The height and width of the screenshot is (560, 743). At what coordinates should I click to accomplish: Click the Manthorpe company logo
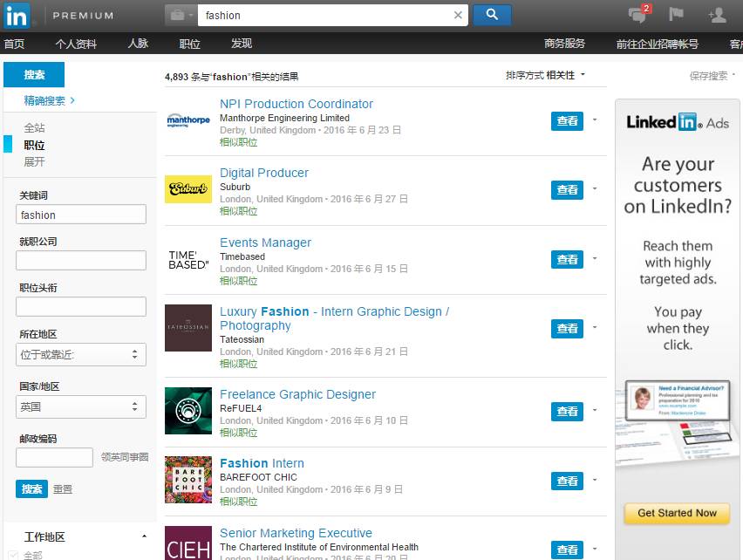(188, 120)
